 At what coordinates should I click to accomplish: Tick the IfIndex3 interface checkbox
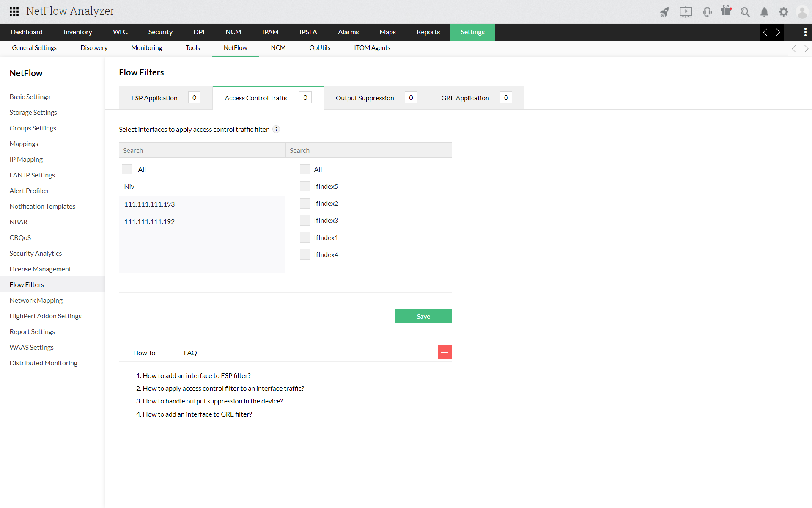(x=304, y=220)
